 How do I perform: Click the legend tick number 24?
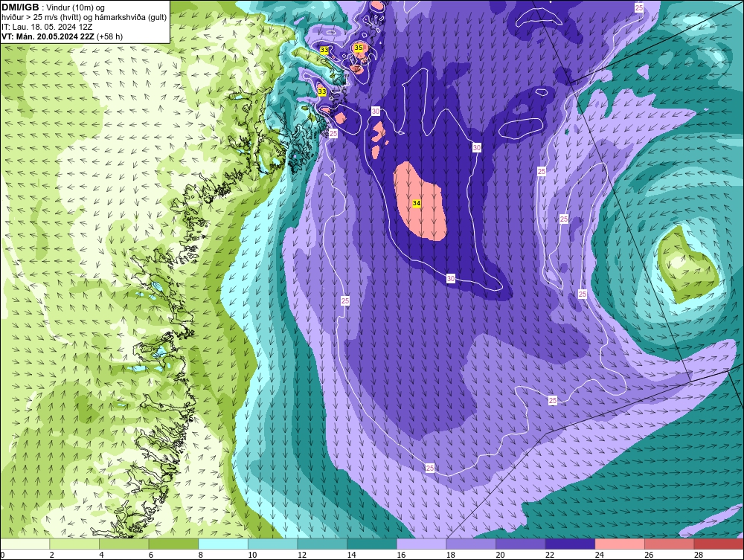(x=600, y=555)
